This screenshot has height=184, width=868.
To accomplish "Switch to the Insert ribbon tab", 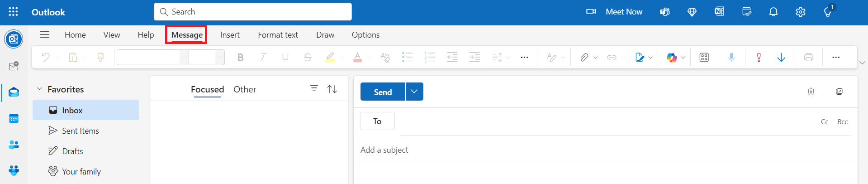I will point(230,35).
